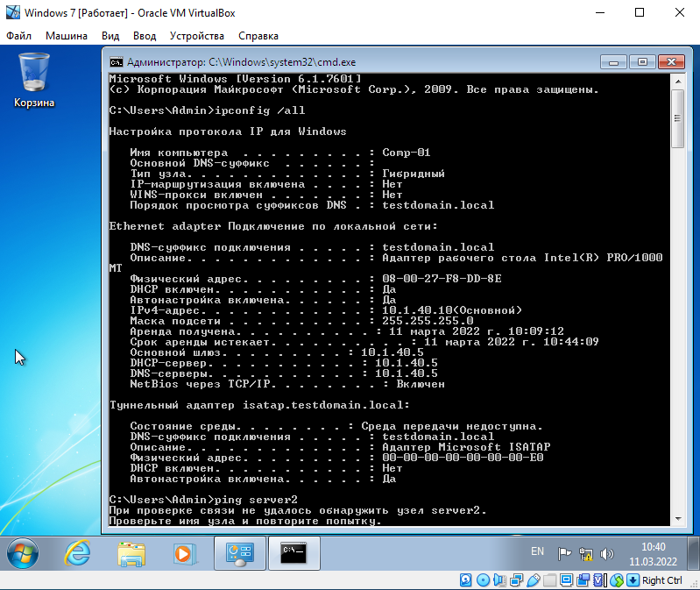This screenshot has height=590, width=700.
Task: Open the volume speaker tray icon
Action: pos(605,553)
